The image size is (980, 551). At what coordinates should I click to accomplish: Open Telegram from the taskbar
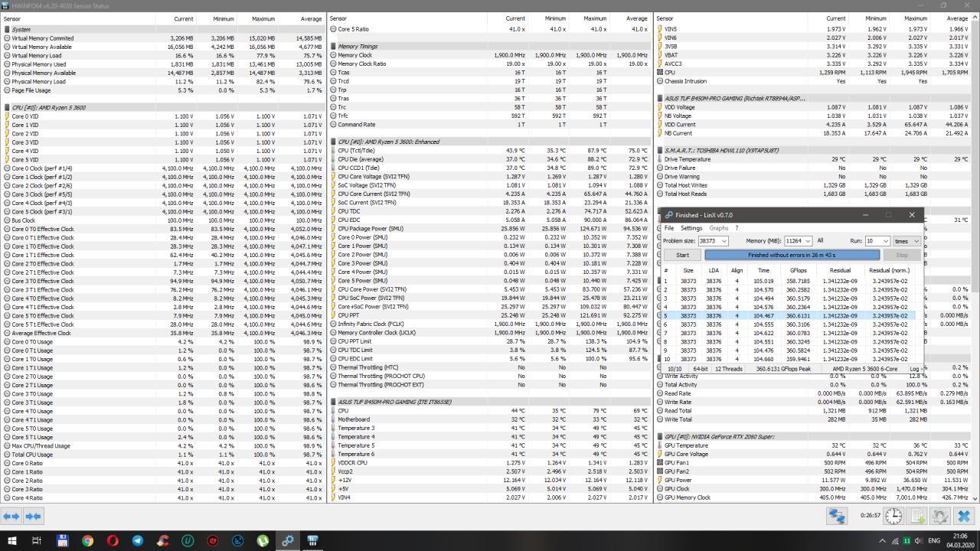point(138,540)
